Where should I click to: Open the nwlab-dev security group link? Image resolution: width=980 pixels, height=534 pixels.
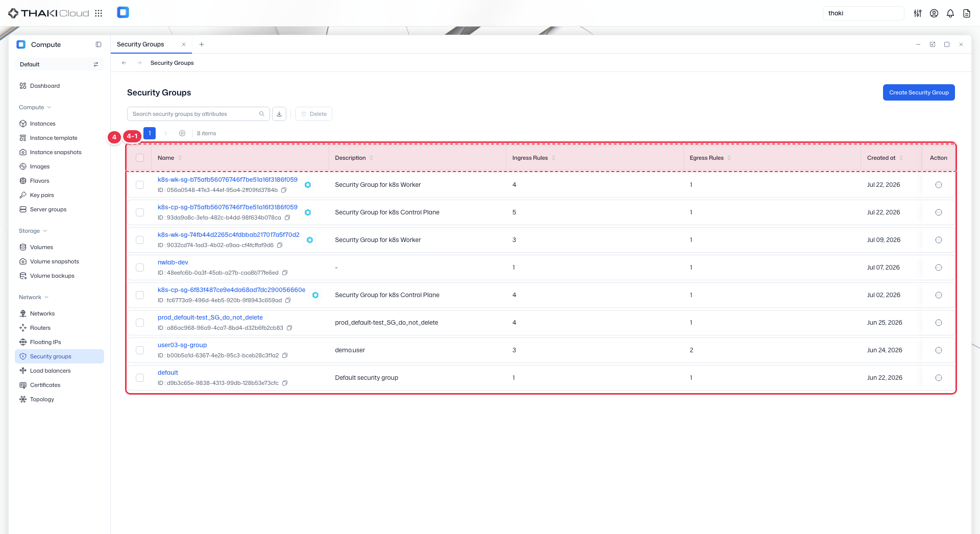pos(173,262)
